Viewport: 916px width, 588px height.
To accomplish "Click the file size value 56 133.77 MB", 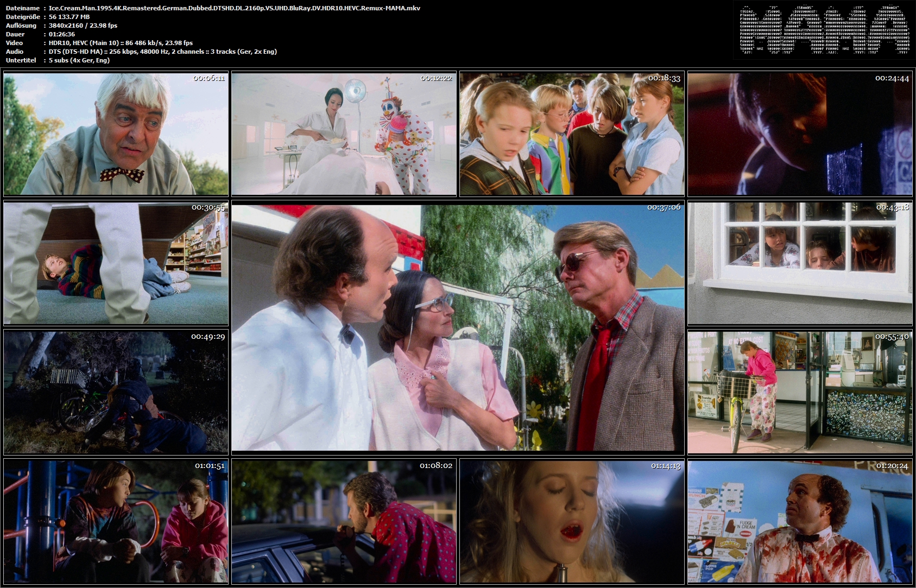I will pyautogui.click(x=70, y=17).
